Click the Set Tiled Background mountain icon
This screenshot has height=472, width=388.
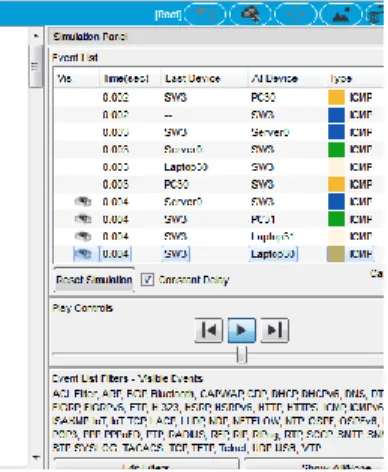pyautogui.click(x=341, y=14)
